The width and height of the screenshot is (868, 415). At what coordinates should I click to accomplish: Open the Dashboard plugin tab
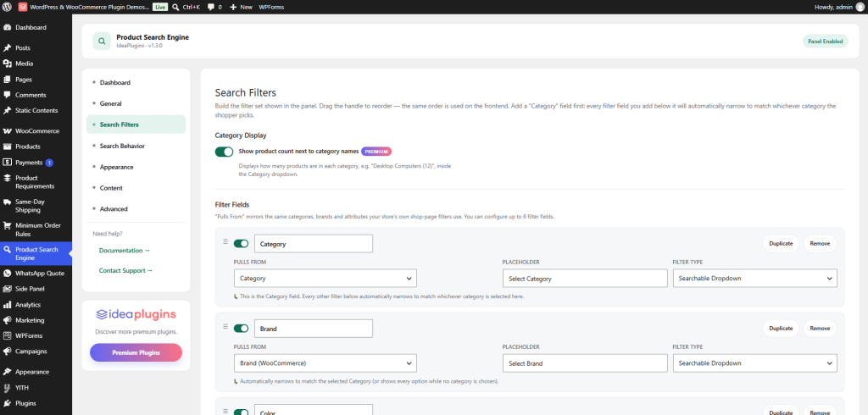136,82
